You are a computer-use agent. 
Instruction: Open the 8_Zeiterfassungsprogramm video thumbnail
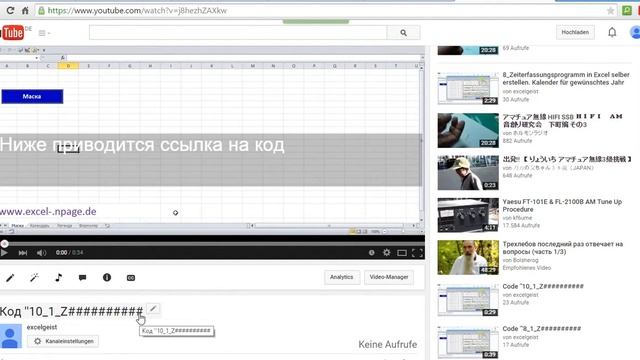(468, 88)
